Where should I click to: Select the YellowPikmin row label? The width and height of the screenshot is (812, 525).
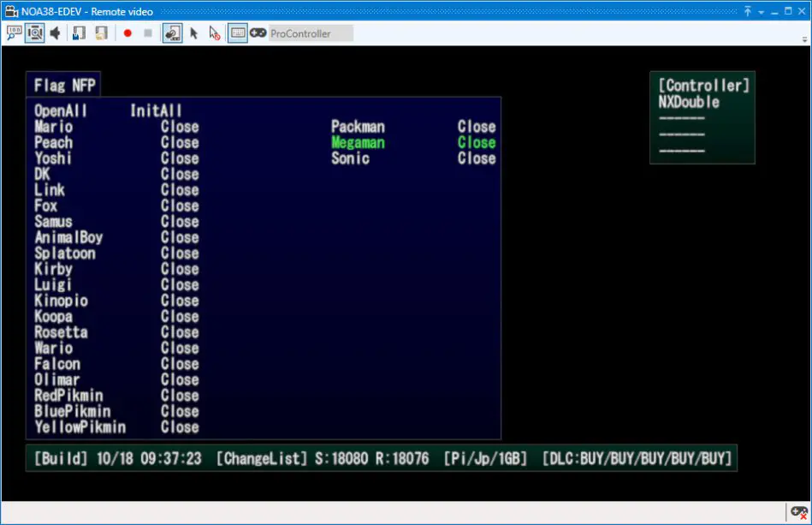(x=80, y=427)
